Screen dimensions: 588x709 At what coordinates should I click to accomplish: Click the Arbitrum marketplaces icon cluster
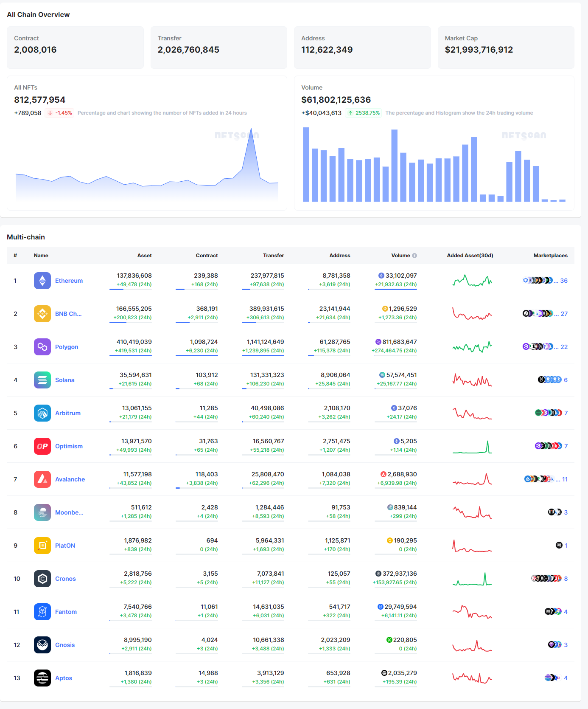click(x=549, y=413)
